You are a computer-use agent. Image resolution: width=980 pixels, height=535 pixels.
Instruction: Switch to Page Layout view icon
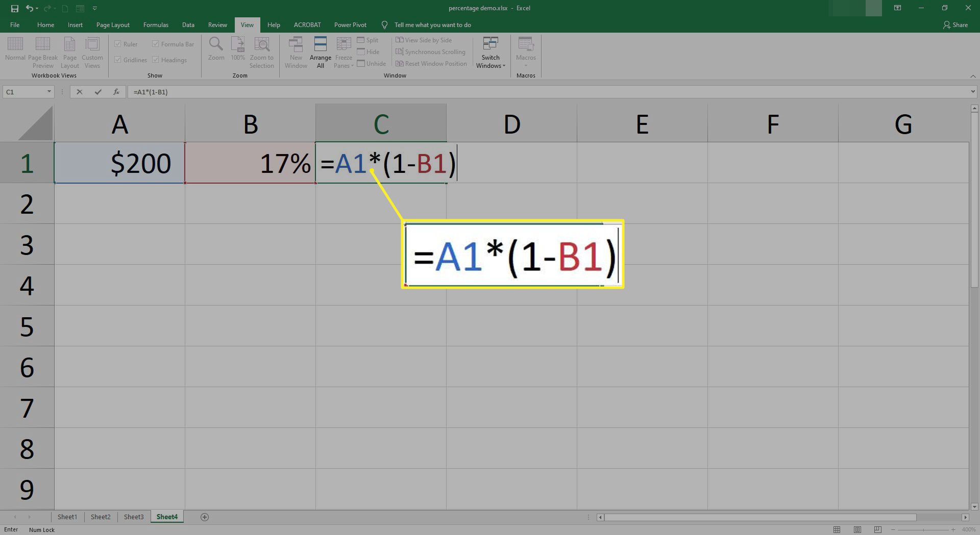click(70, 53)
